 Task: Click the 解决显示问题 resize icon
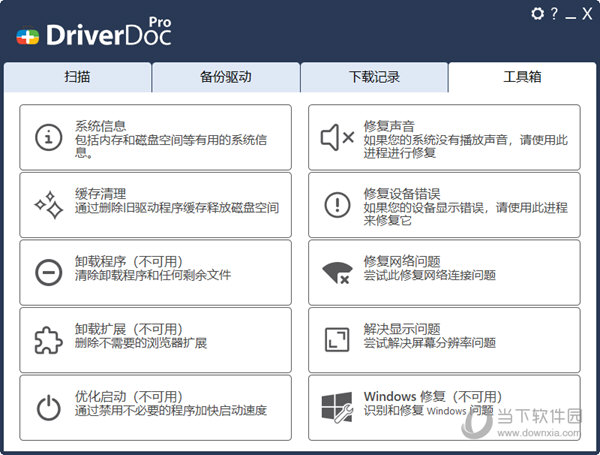coord(337,340)
